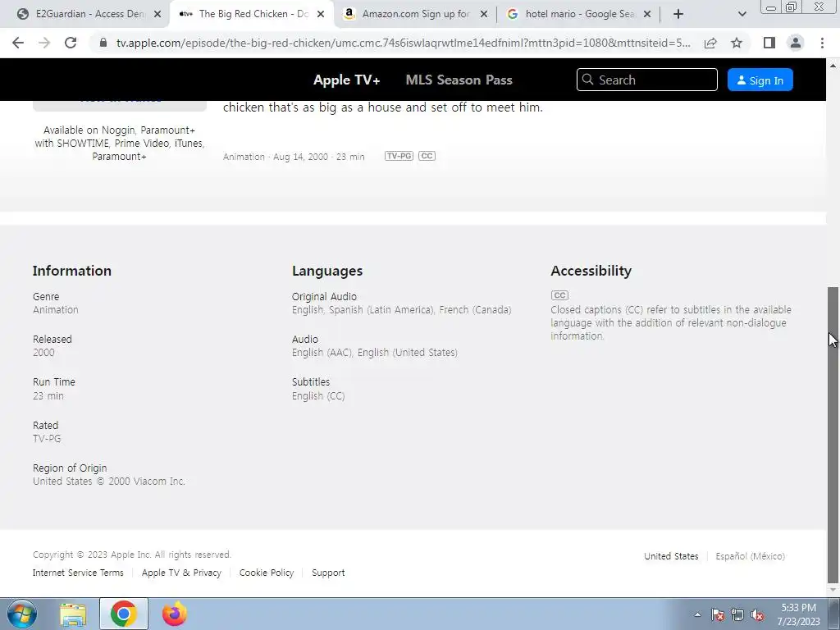840x630 pixels.
Task: Close the Amazon.com Sign up tab
Action: (484, 14)
